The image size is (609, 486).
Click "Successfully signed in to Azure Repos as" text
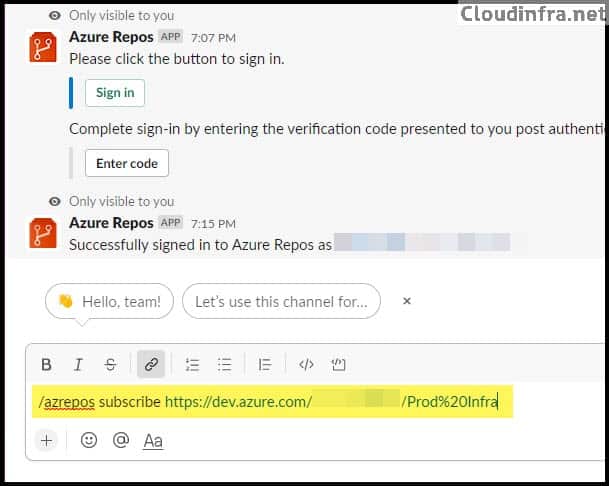pos(200,245)
